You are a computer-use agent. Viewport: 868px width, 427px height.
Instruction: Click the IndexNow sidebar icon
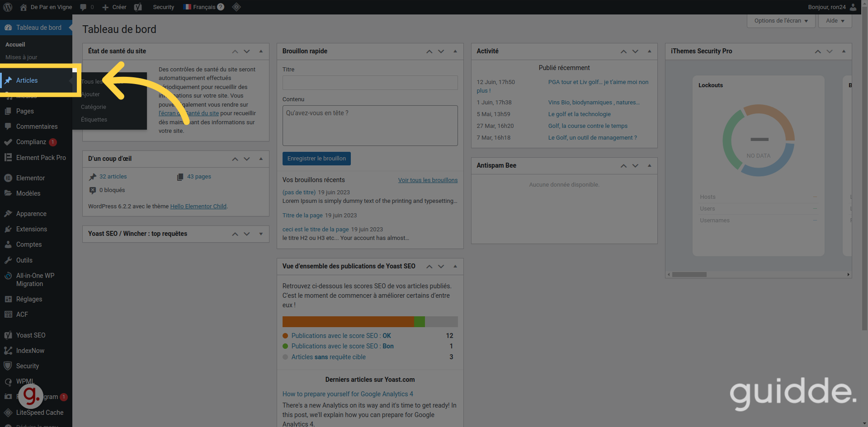click(x=8, y=351)
